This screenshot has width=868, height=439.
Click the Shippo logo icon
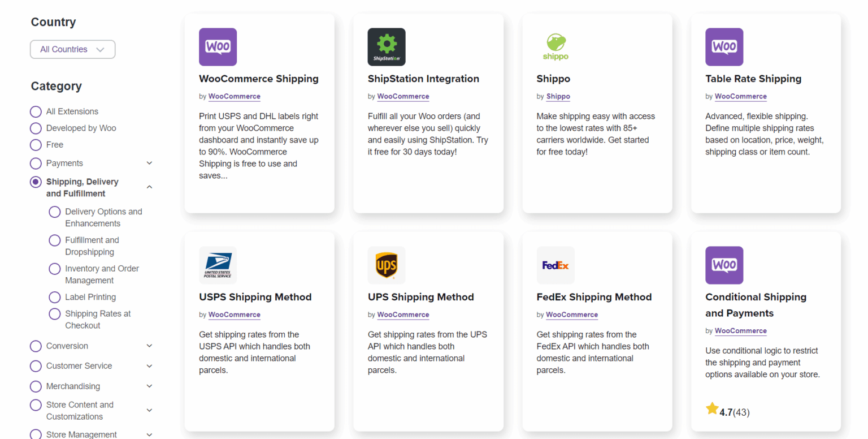coord(555,46)
